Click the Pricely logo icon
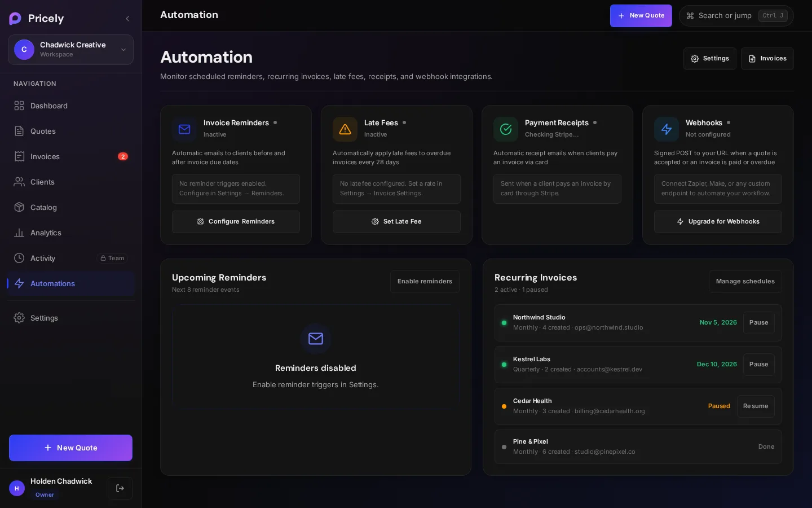This screenshot has width=812, height=508. (x=15, y=19)
